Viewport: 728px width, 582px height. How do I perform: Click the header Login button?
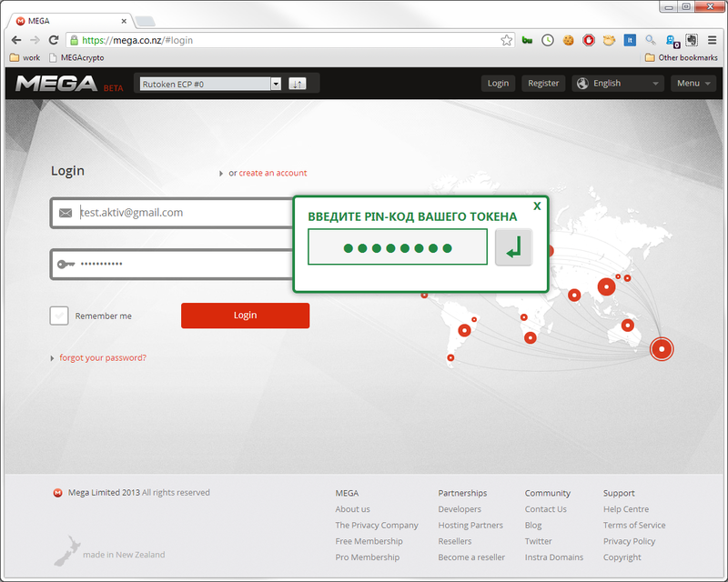click(x=498, y=83)
